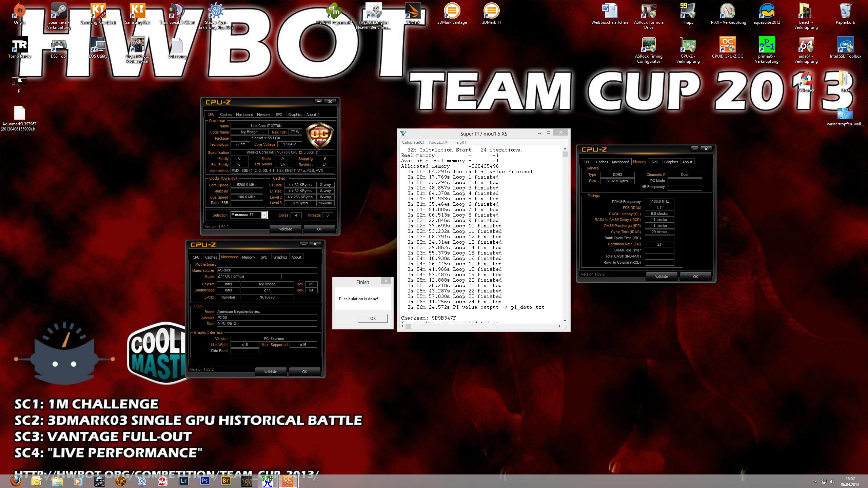Open TRIXX shortcut on desktop
Image resolution: width=868 pixels, height=488 pixels.
click(x=727, y=14)
